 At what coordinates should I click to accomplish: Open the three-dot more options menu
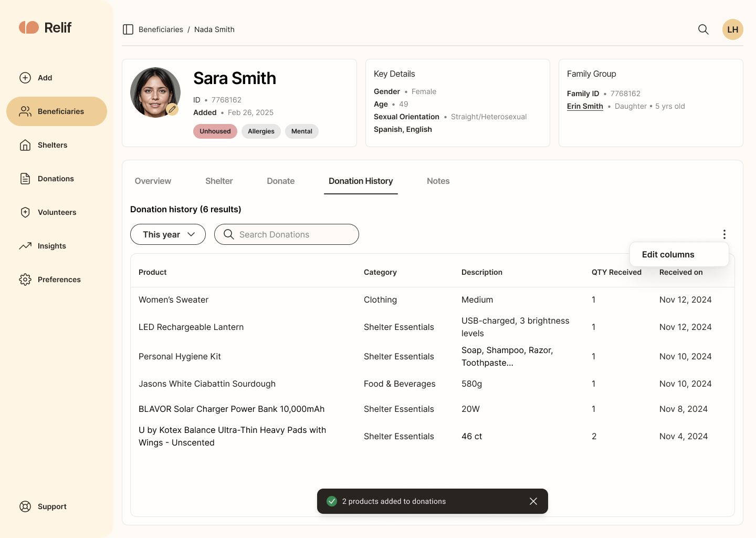coord(724,234)
